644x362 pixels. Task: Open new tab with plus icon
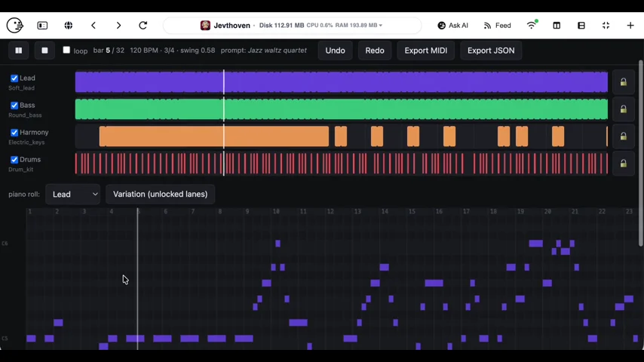[630, 26]
